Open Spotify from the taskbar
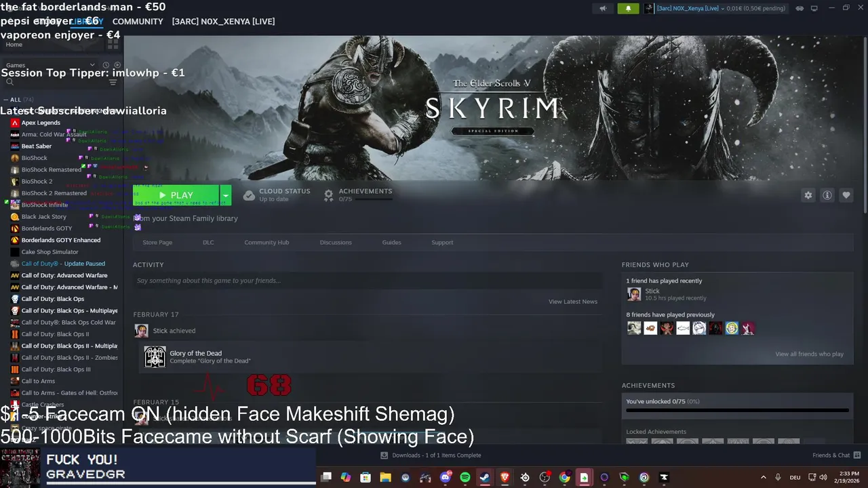Image resolution: width=868 pixels, height=488 pixels. coord(465,477)
